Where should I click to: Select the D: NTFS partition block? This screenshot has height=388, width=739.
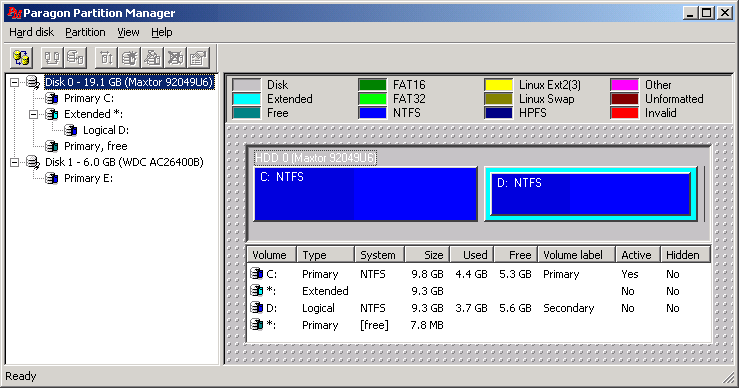coord(591,194)
